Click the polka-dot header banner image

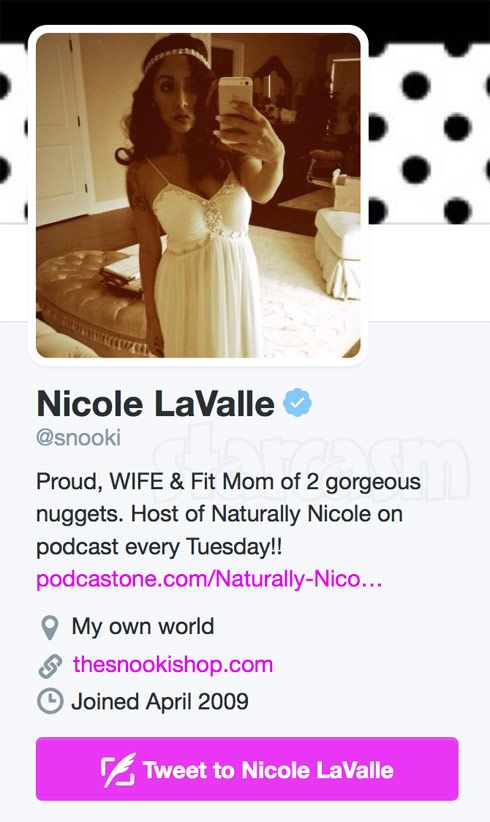click(x=429, y=131)
